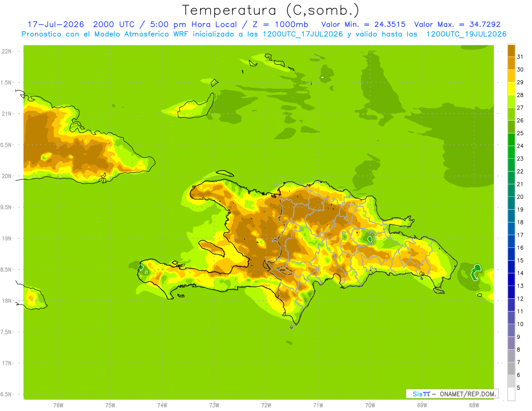
Task: Click the "18N" latitude label
Action: point(7,301)
